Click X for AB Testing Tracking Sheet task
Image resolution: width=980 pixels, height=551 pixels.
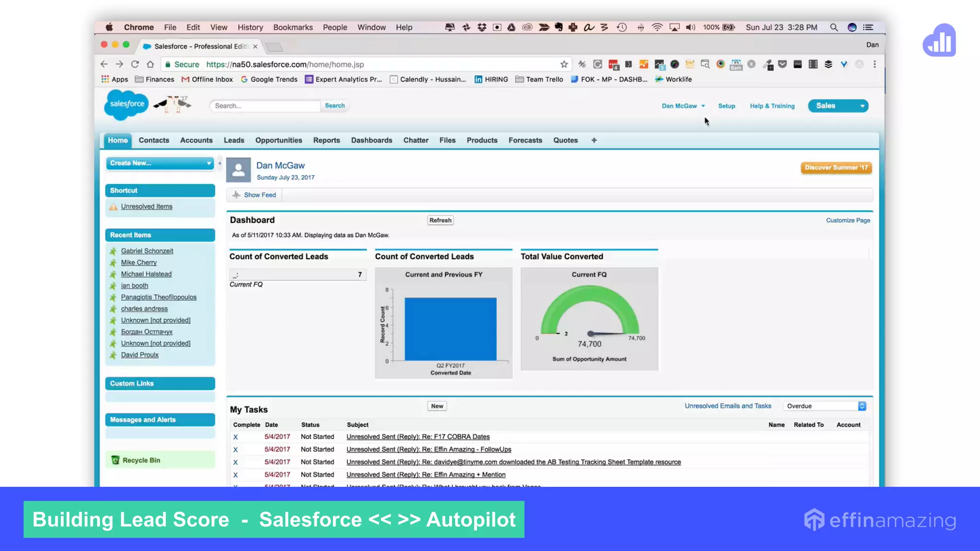coord(235,463)
